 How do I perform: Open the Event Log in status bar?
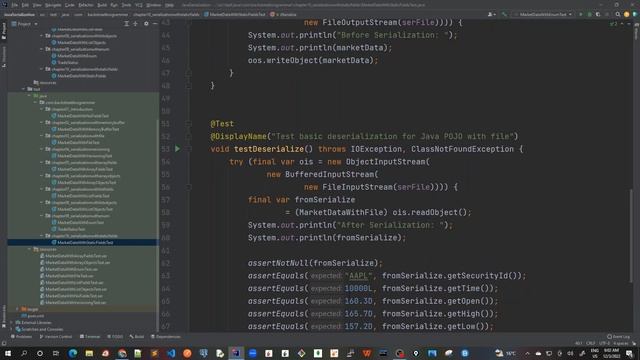[619, 337]
